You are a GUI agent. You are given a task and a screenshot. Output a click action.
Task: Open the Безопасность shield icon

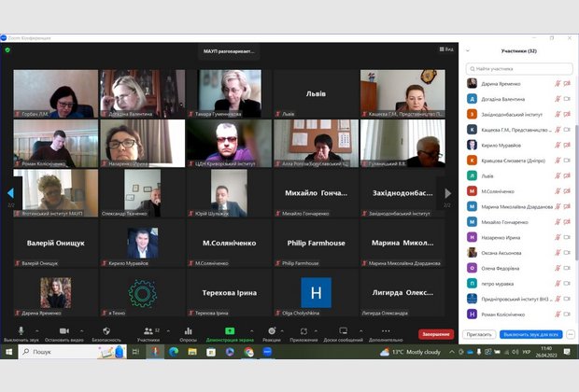pyautogui.click(x=106, y=330)
